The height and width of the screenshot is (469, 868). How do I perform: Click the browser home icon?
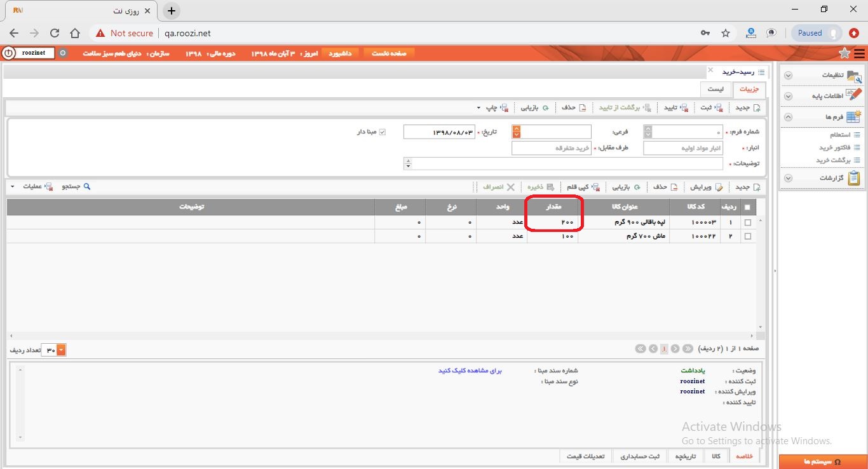[75, 33]
